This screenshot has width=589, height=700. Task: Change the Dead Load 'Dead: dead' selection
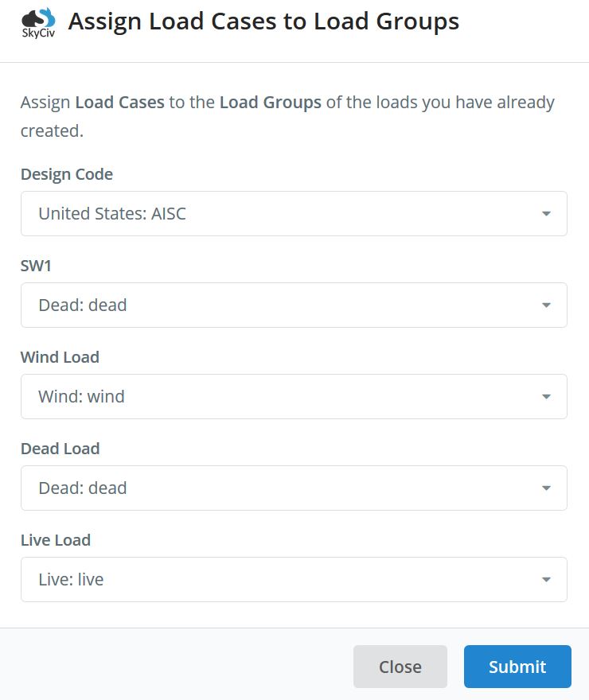tap(294, 488)
